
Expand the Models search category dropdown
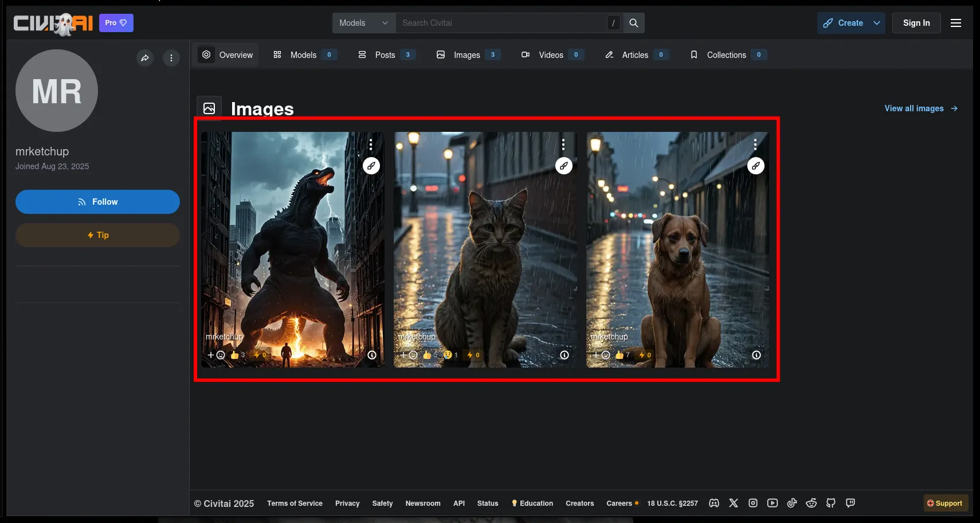pos(363,23)
